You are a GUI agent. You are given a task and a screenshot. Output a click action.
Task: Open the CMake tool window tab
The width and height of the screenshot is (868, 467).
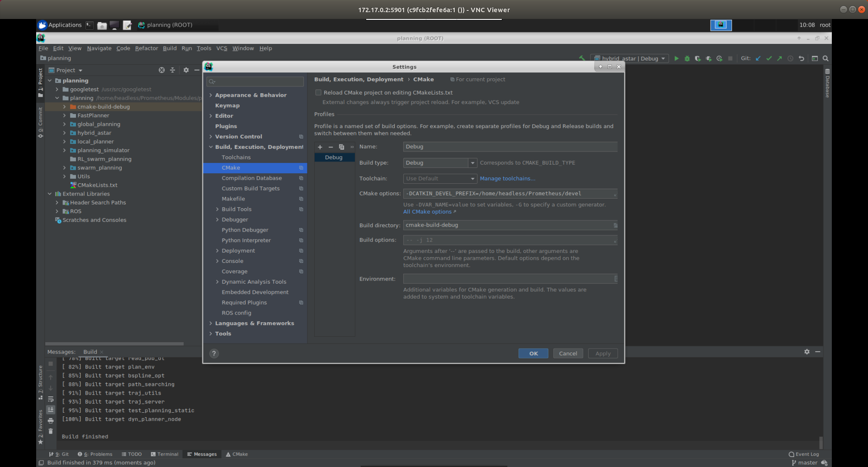[x=237, y=454]
